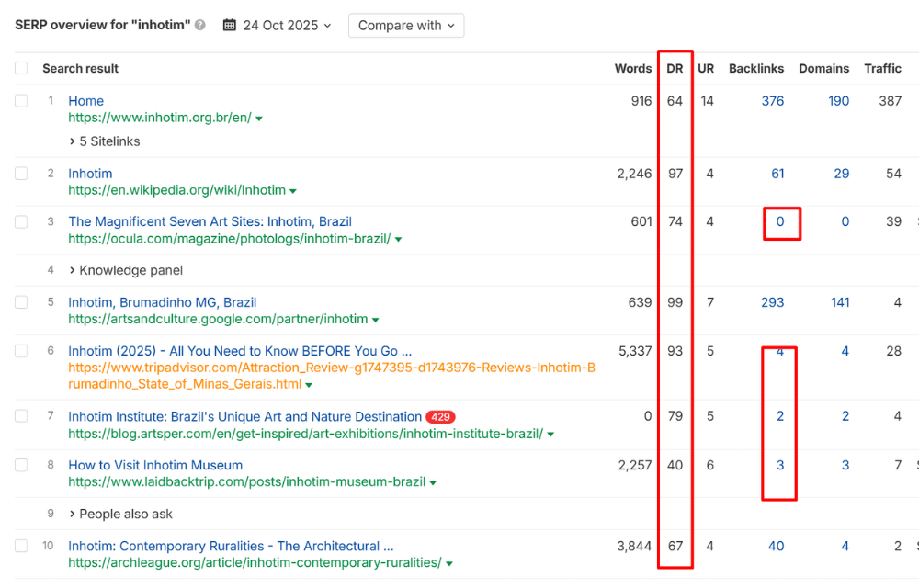Click the ocula.com photologs URL

[229, 238]
